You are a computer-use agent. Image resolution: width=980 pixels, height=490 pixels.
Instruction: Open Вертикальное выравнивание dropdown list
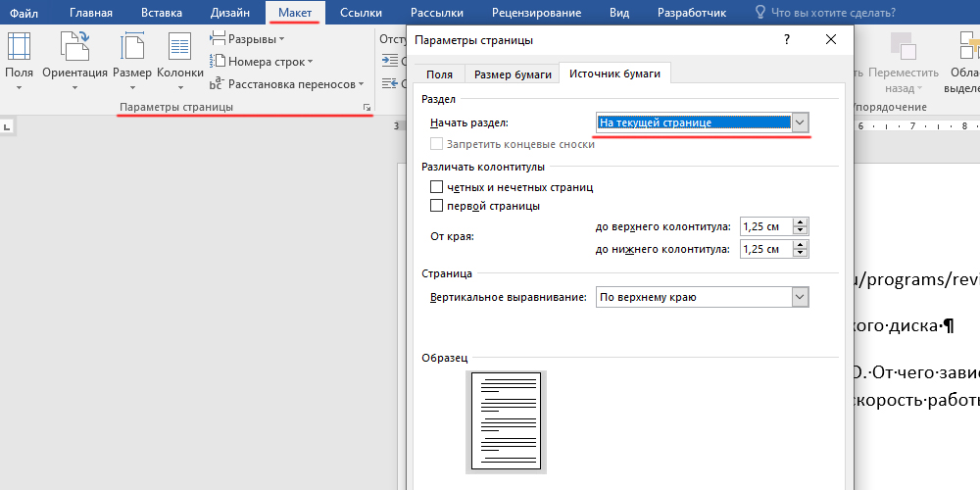[801, 297]
